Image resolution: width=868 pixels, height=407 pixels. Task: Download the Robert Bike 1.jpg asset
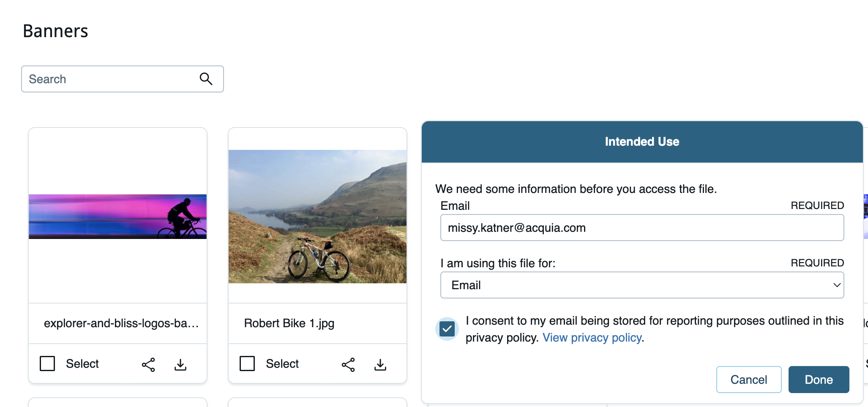380,365
